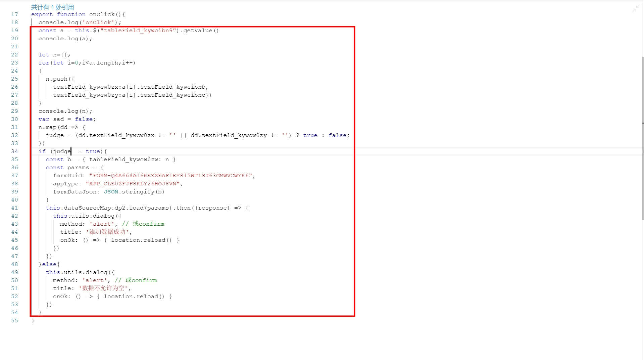Click the 'let n=[];' line
The height and width of the screenshot is (360, 644).
tap(54, 55)
